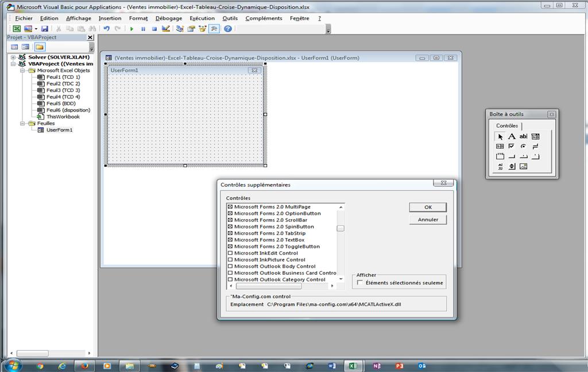This screenshot has width=588, height=372.
Task: Open Visual Basic Help question mark icon
Action: point(227,29)
